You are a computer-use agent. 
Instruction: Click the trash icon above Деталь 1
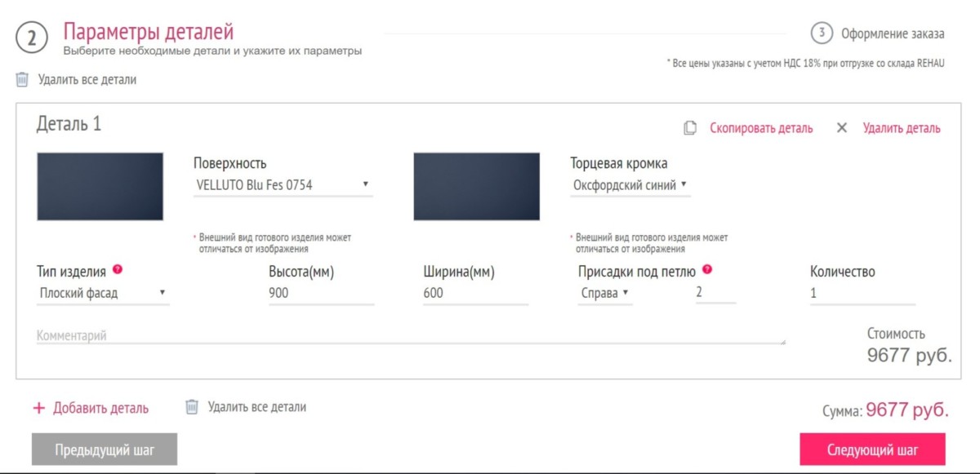click(x=21, y=80)
